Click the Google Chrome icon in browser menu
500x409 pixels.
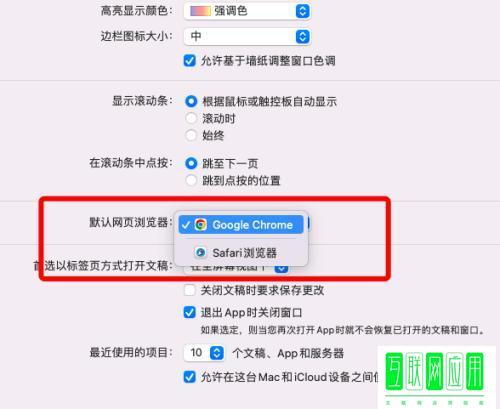coord(201,225)
